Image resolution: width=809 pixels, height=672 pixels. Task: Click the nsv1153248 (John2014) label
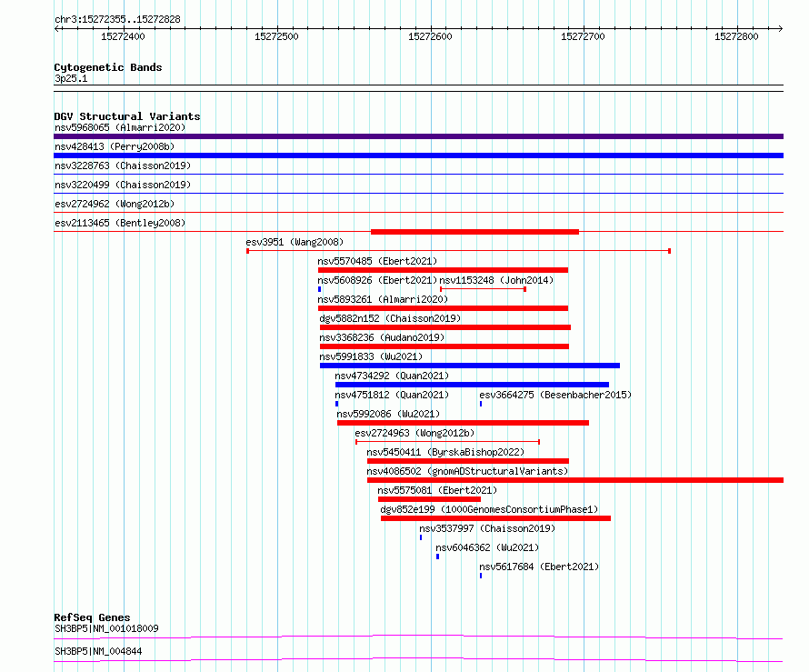coord(496,280)
